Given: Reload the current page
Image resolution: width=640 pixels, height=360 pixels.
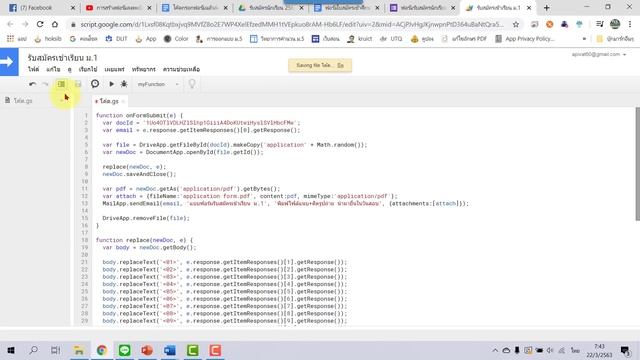Looking at the screenshot, I should click(x=40, y=24).
